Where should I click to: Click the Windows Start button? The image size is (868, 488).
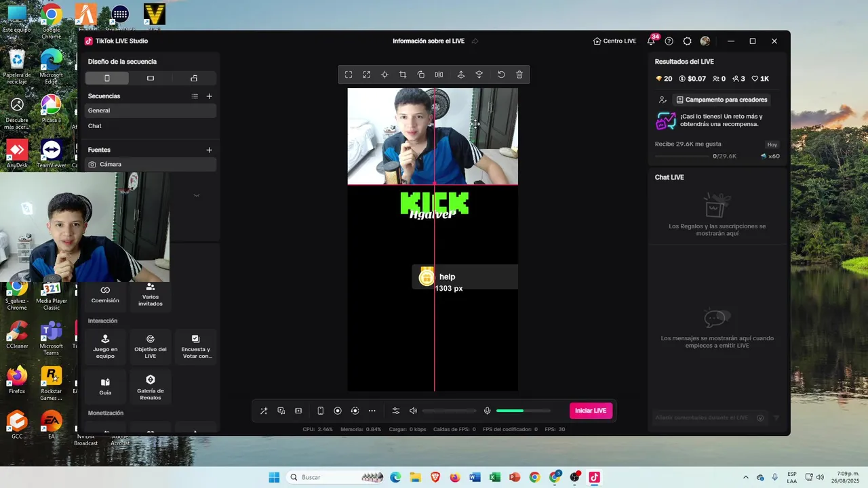click(274, 477)
